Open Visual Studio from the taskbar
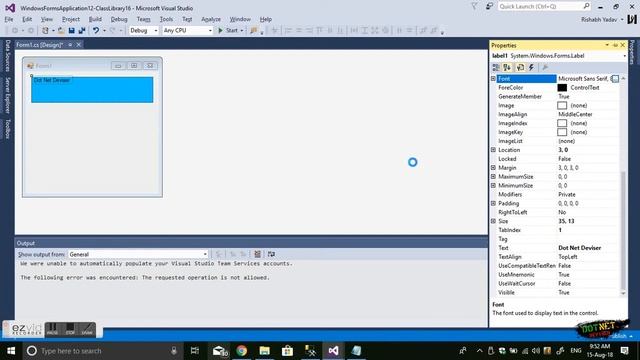Screen dimensions: 640x360 pos(333,351)
